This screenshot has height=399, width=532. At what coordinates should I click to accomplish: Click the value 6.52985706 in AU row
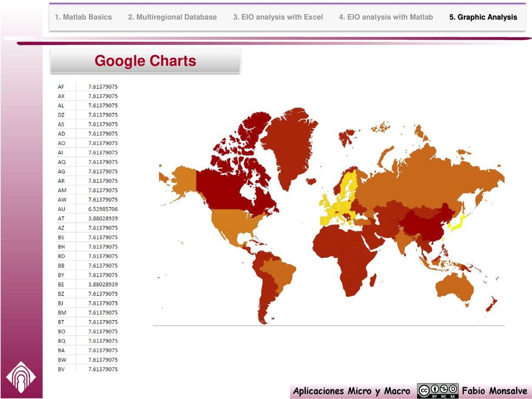point(103,209)
